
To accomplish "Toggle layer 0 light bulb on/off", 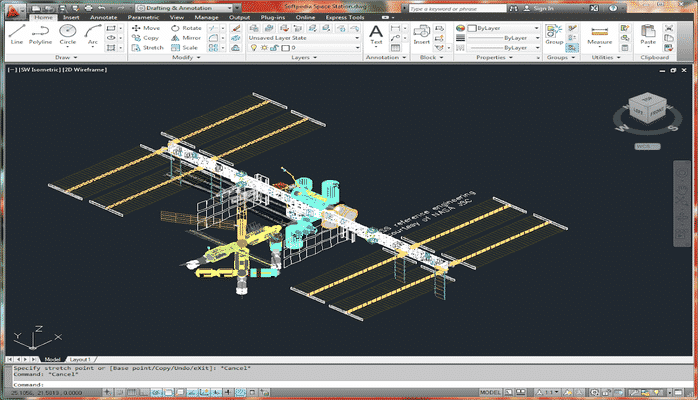I will click(253, 47).
